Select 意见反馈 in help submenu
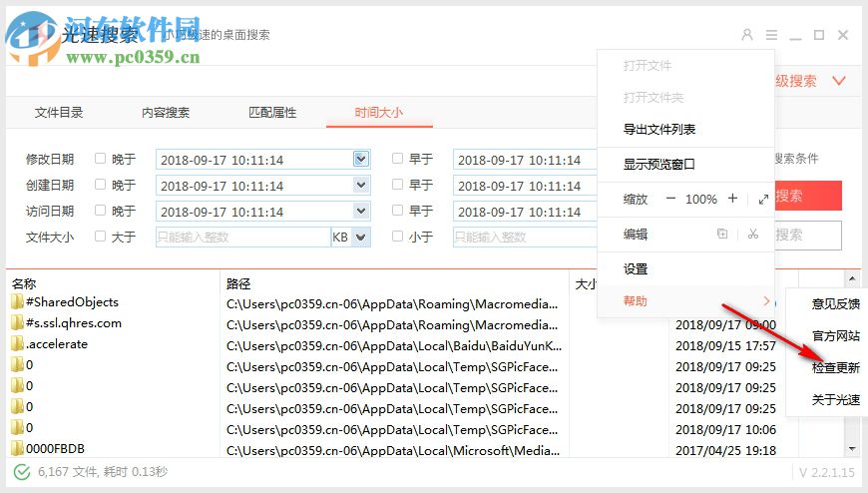This screenshot has height=493, width=868. [x=835, y=303]
